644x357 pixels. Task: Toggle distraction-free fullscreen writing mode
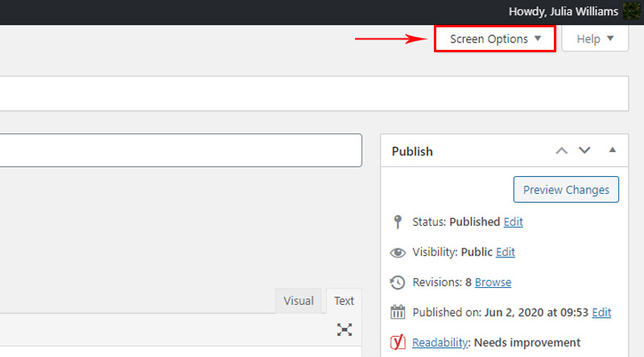(345, 330)
